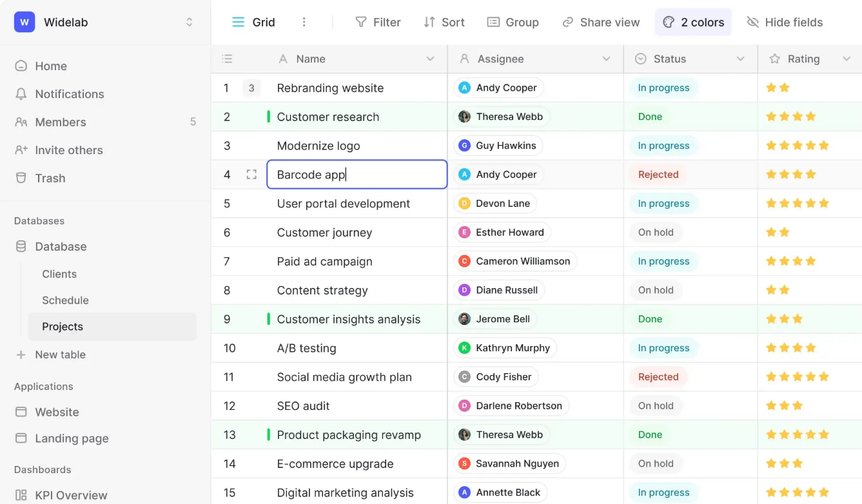Select the Projects table
Image resolution: width=862 pixels, height=504 pixels.
pyautogui.click(x=112, y=327)
